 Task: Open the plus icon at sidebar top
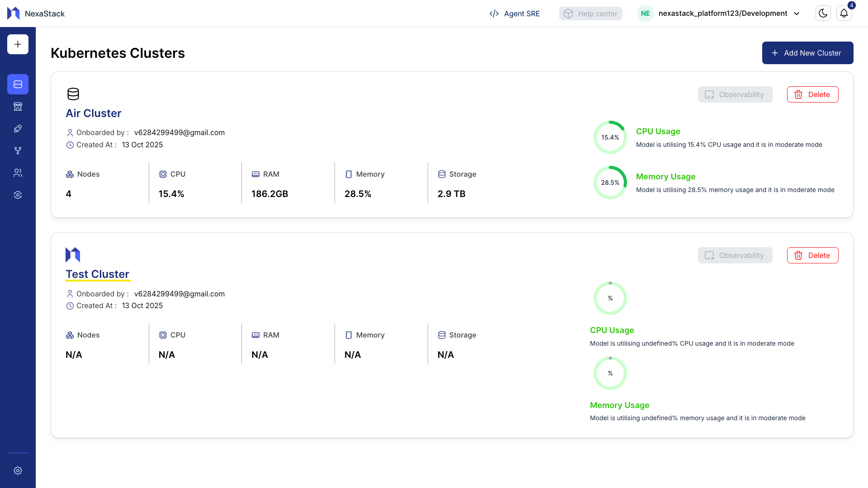18,44
